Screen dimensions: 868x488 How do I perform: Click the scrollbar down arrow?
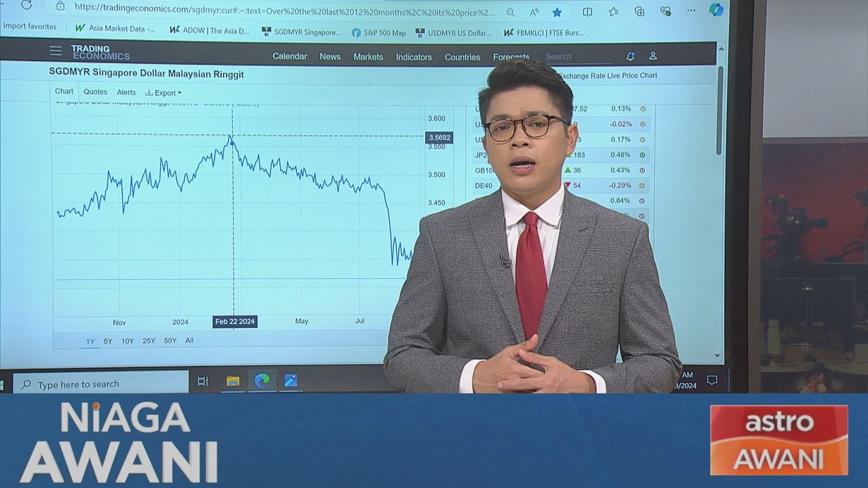[x=717, y=356]
